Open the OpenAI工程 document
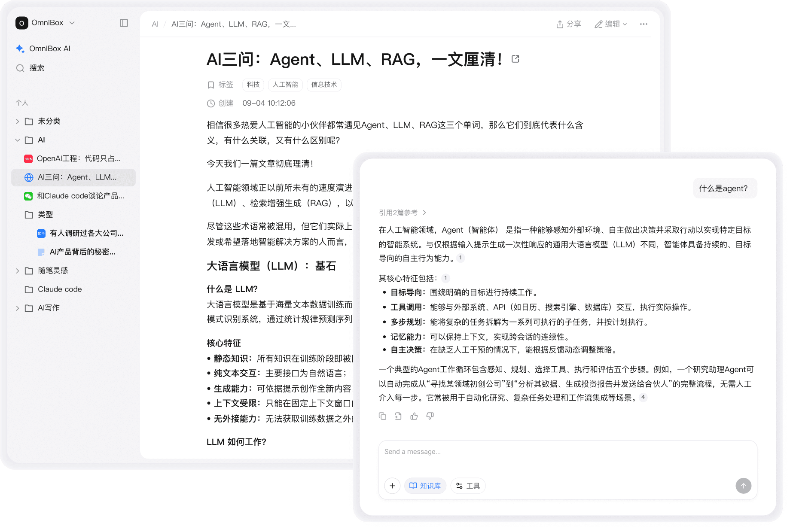 pyautogui.click(x=73, y=159)
